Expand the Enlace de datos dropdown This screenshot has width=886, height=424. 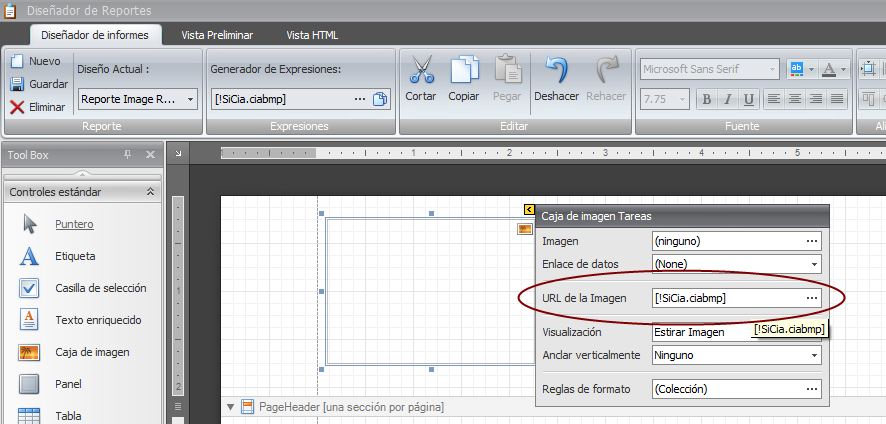[814, 264]
